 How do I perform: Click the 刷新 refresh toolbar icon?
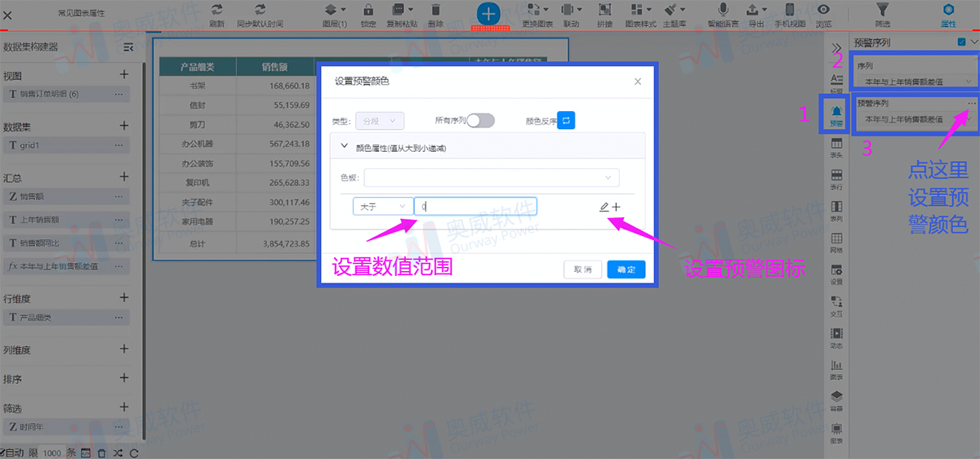click(x=216, y=10)
